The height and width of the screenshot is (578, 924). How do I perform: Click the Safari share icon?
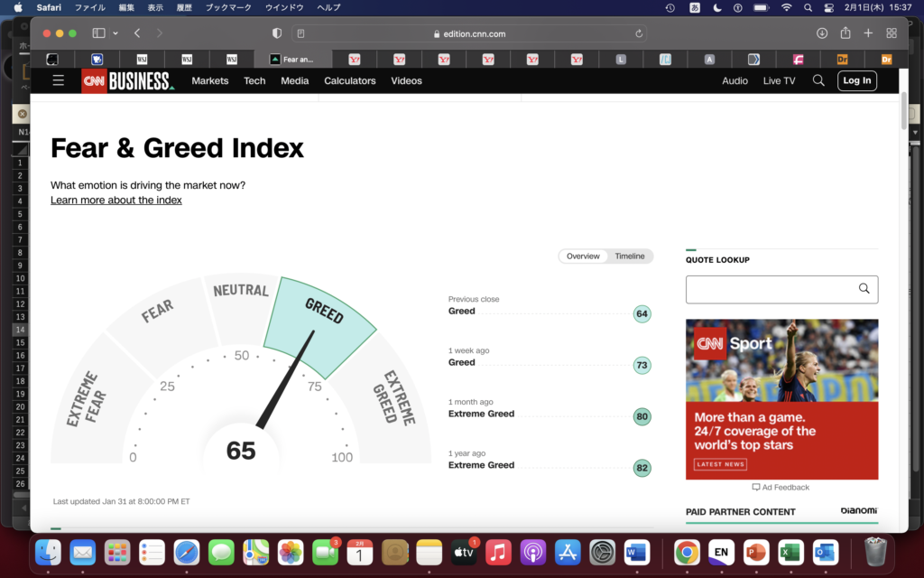coord(845,33)
